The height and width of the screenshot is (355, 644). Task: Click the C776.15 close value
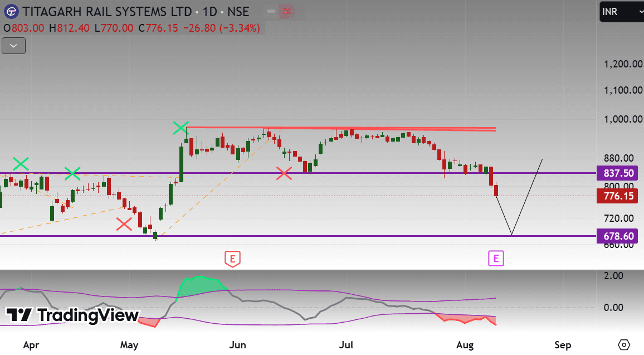158,28
